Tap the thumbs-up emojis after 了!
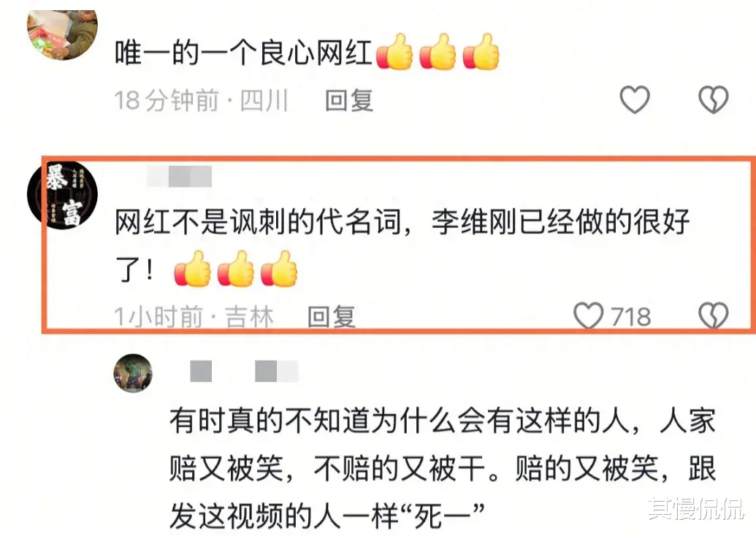 click(x=236, y=269)
